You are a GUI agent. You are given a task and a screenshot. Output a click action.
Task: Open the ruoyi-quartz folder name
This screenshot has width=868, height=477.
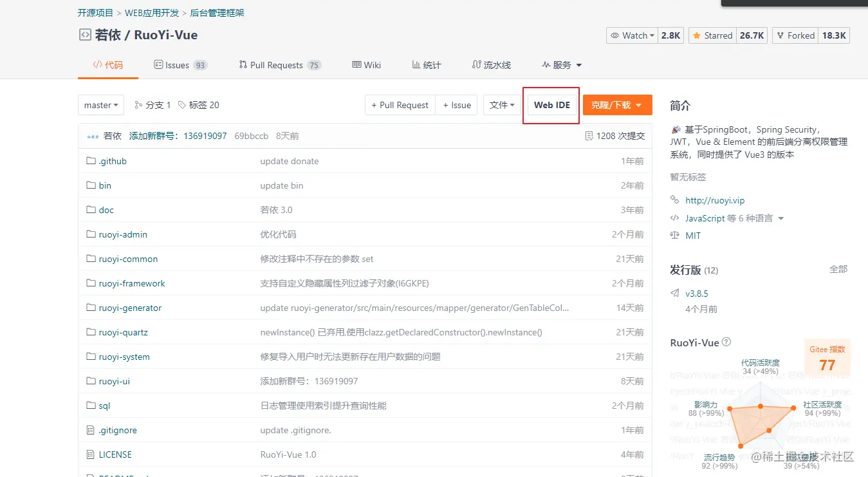[x=124, y=332]
